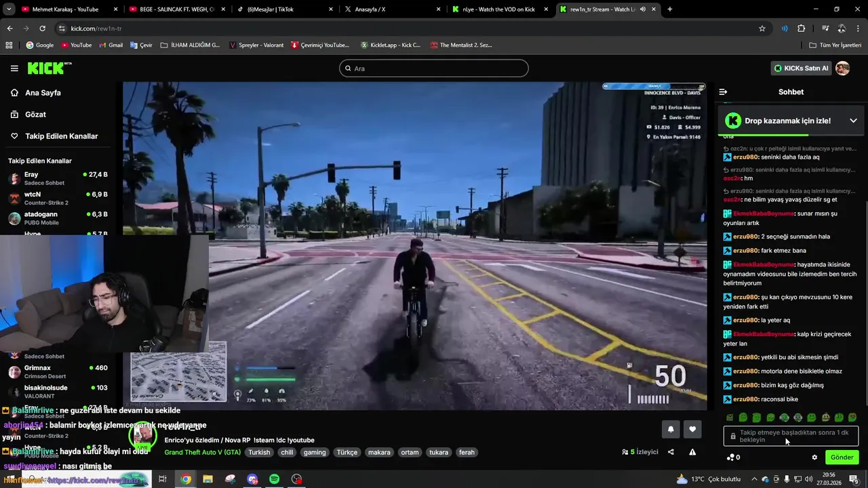Screen dimensions: 868x488
Task: Expand the Drop kazanmak için izle banner
Action: click(x=853, y=121)
